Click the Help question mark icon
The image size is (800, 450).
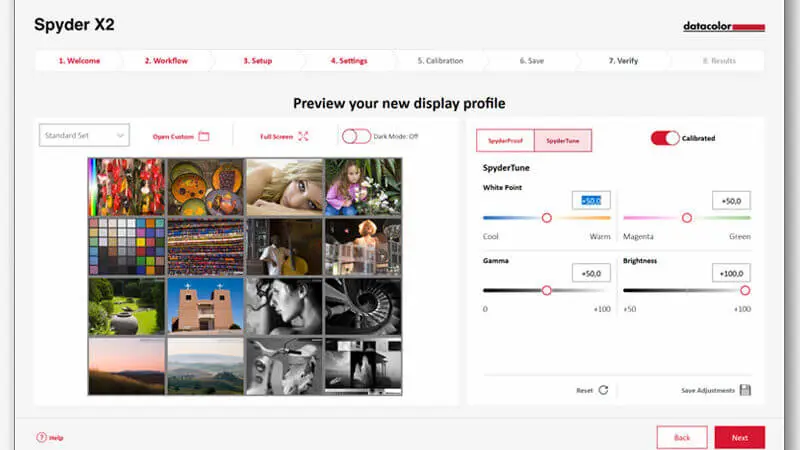click(42, 437)
